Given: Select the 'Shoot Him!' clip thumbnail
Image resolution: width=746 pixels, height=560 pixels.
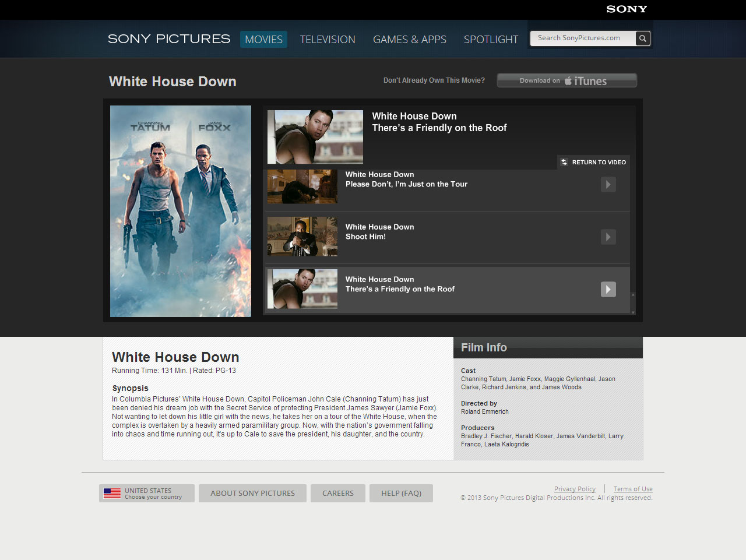Looking at the screenshot, I should [x=302, y=237].
